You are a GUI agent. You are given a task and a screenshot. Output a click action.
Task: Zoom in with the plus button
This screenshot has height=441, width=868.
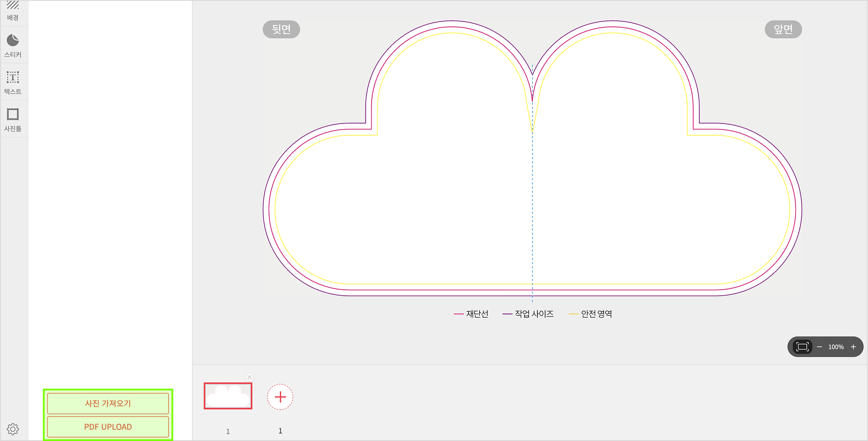pos(853,347)
